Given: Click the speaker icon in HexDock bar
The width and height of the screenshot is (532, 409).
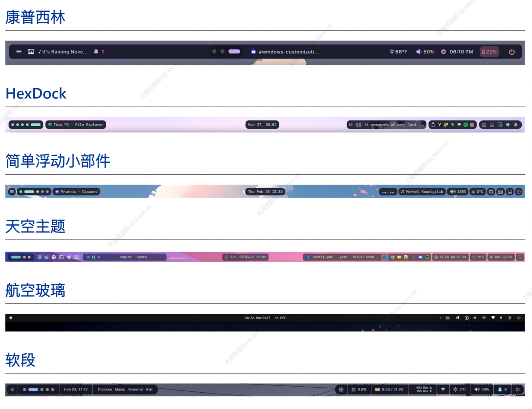Looking at the screenshot, I should click(x=508, y=125).
